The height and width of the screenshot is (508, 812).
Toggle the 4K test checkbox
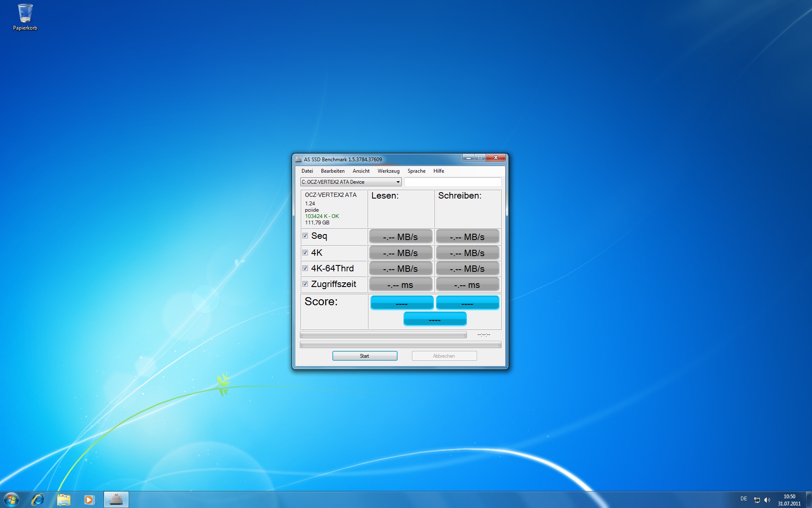pos(305,253)
